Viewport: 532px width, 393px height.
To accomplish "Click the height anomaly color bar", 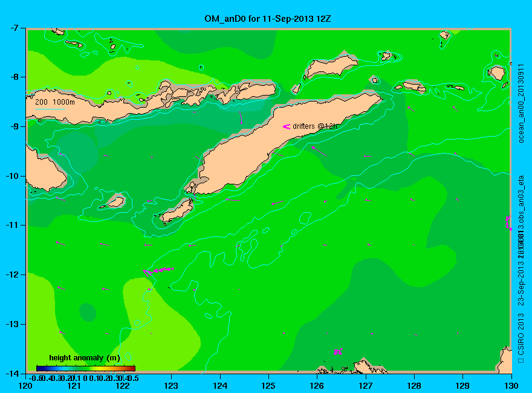I will tap(86, 368).
